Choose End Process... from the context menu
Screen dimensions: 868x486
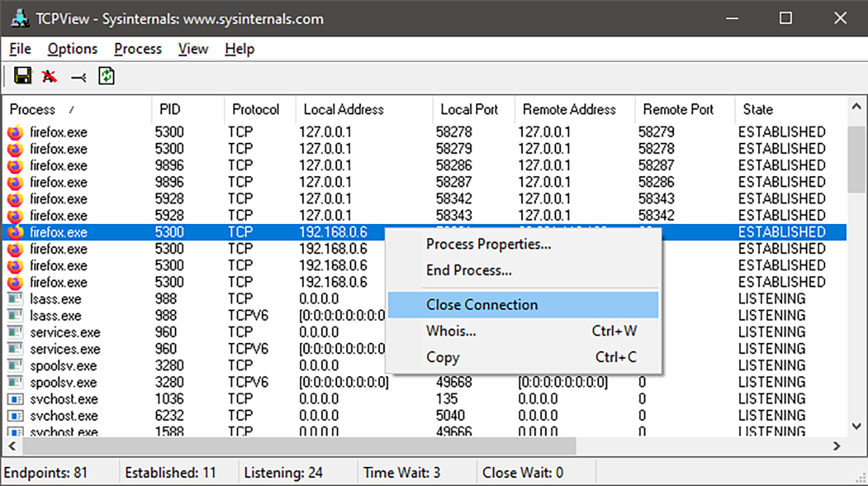[523, 270]
